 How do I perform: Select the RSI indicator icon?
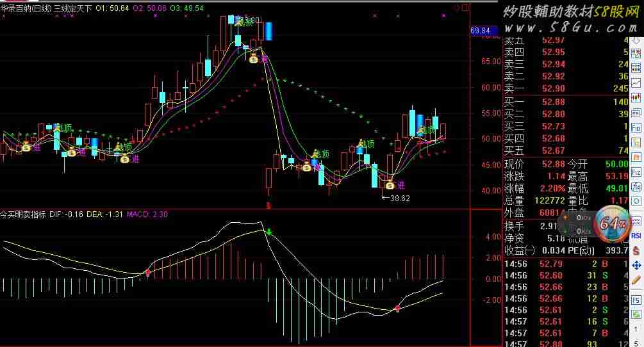[x=636, y=236]
